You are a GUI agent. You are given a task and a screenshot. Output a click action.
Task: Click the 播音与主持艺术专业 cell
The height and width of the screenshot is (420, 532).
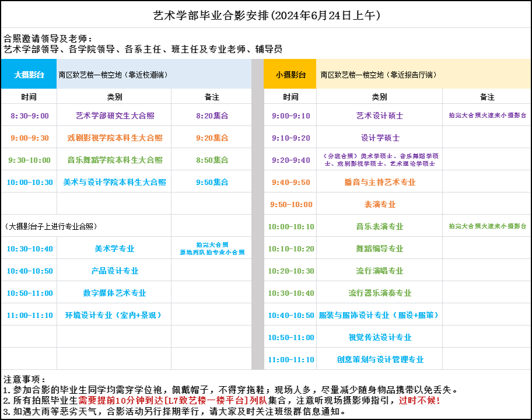coord(379,183)
